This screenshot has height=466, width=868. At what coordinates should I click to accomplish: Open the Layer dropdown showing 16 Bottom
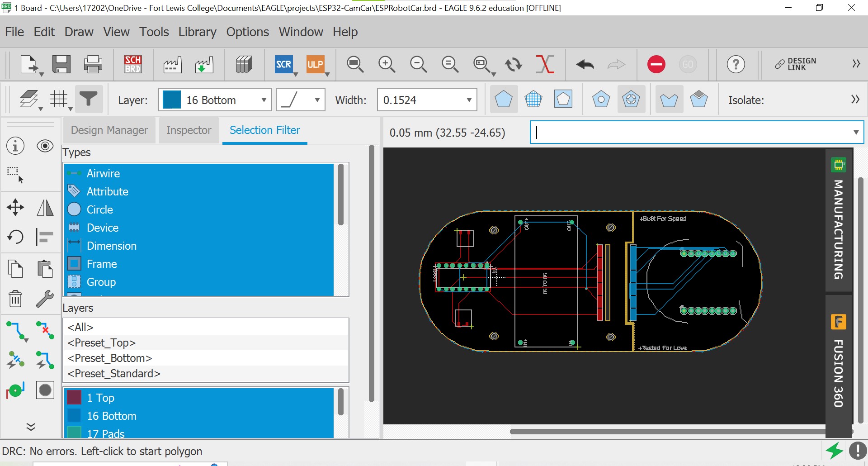pos(215,100)
